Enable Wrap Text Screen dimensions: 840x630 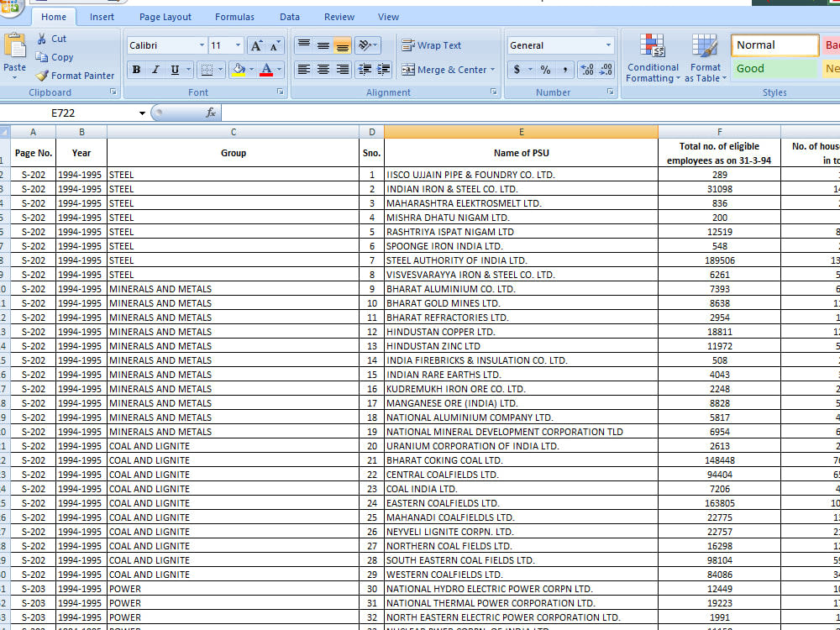[432, 45]
